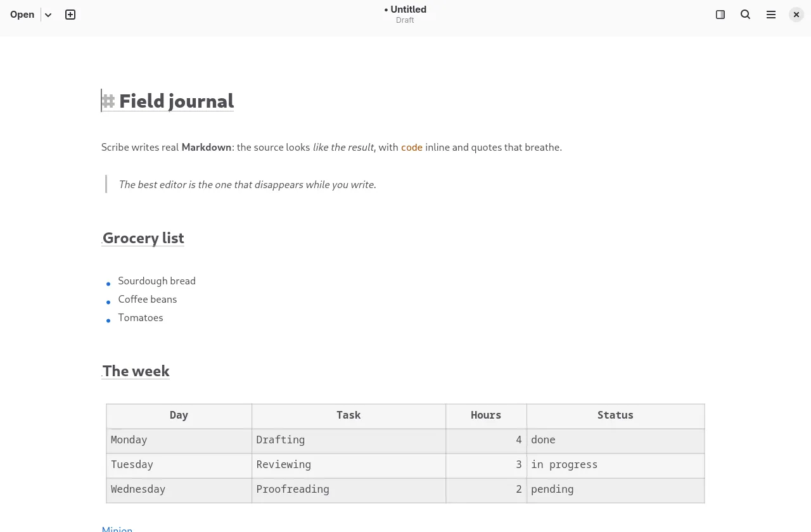
Task: Click the Task column header
Action: 348,415
